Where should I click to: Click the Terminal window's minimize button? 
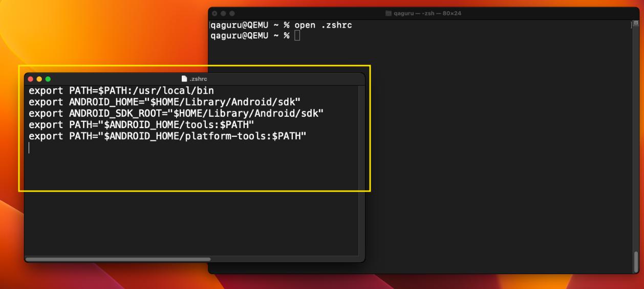223,13
